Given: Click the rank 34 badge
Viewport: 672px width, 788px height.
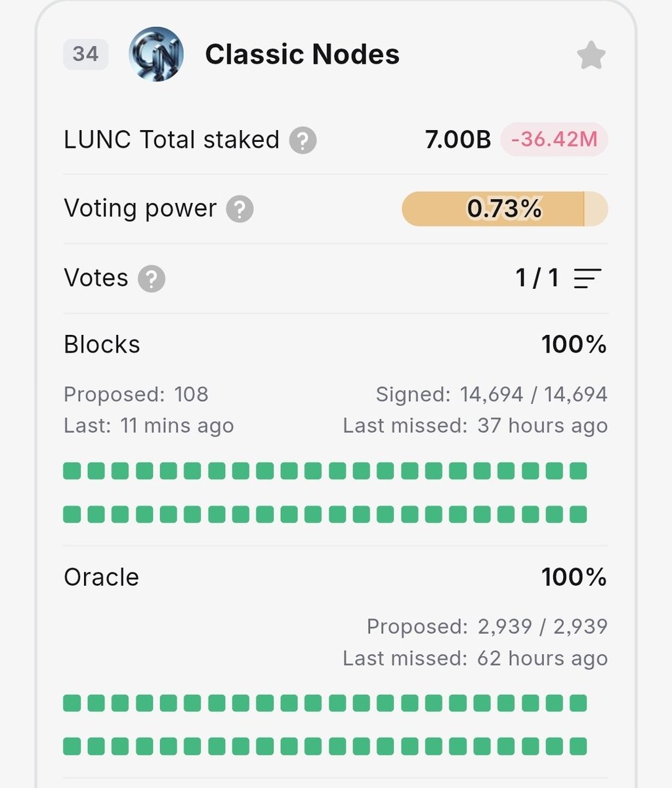Looking at the screenshot, I should (x=85, y=54).
